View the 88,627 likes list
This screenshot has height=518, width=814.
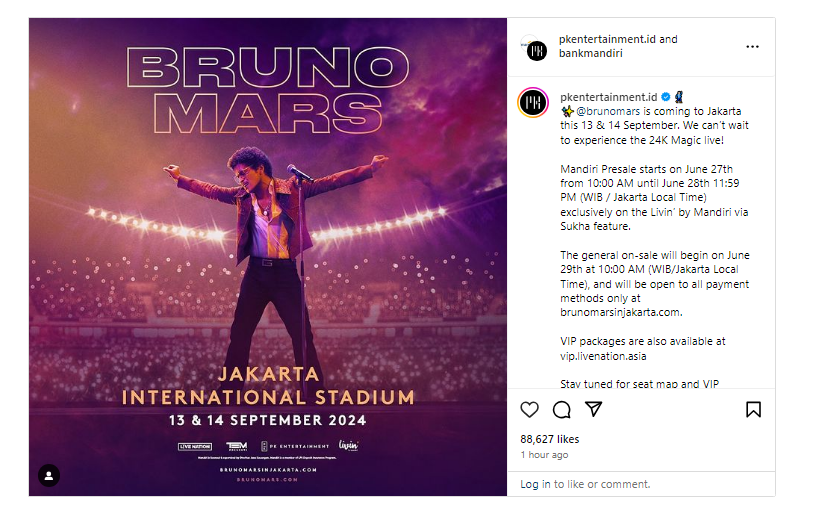tap(549, 439)
